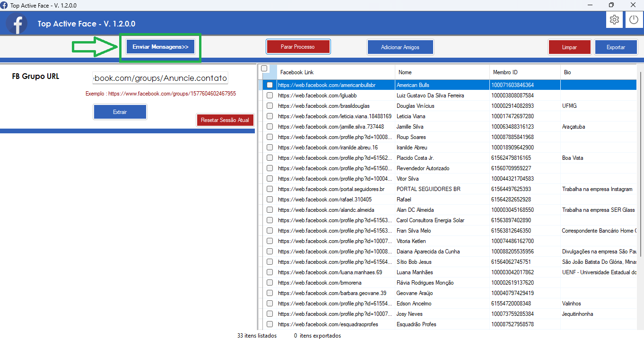
Task: Click the name Geovane Araújo
Action: pyautogui.click(x=415, y=293)
